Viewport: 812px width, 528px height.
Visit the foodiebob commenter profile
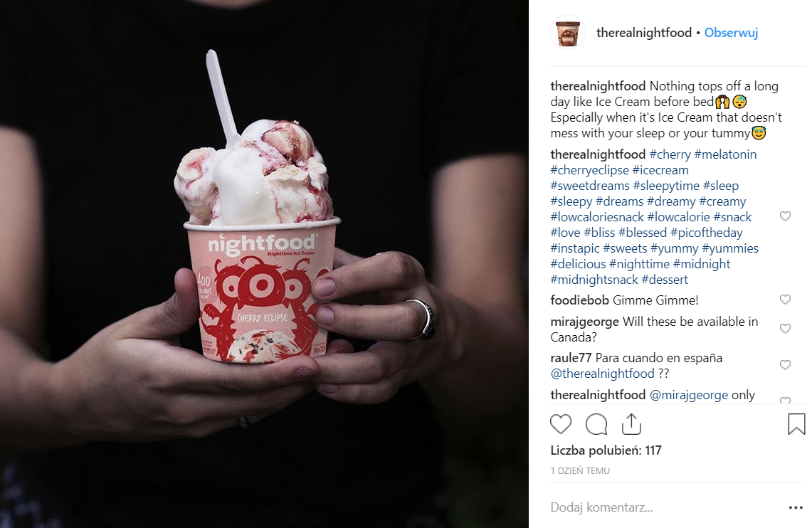tap(580, 300)
